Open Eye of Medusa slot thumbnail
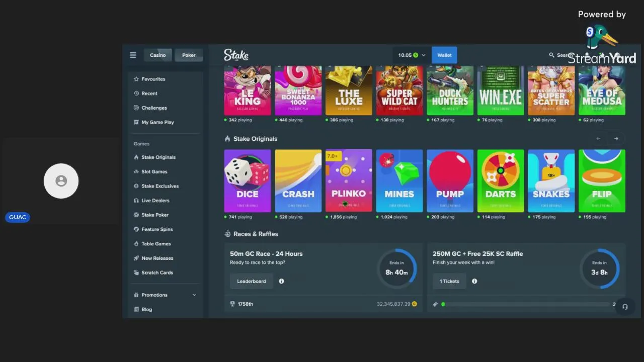The image size is (644, 362). click(x=602, y=90)
